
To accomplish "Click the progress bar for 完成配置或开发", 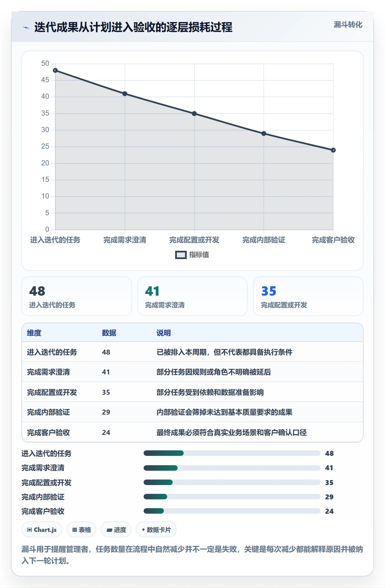I will pos(232,482).
